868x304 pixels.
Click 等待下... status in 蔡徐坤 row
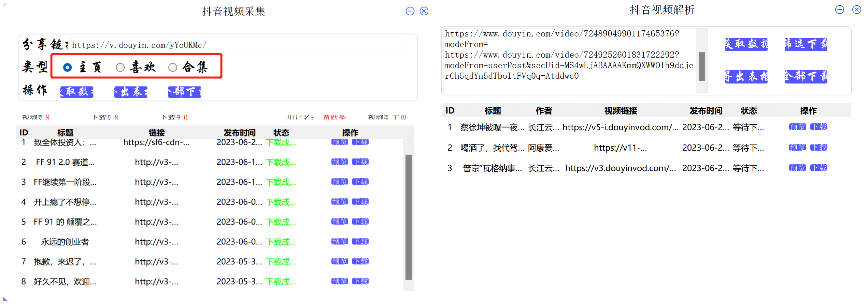(748, 127)
